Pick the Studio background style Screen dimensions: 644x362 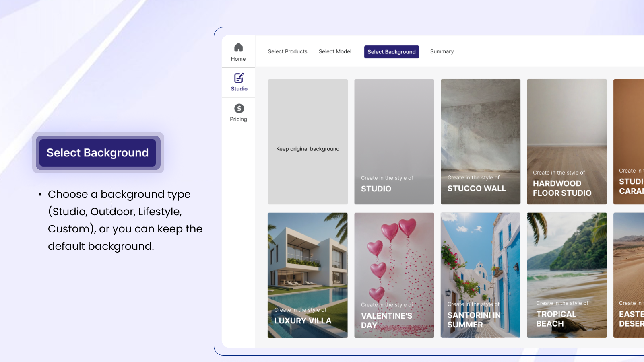394,142
